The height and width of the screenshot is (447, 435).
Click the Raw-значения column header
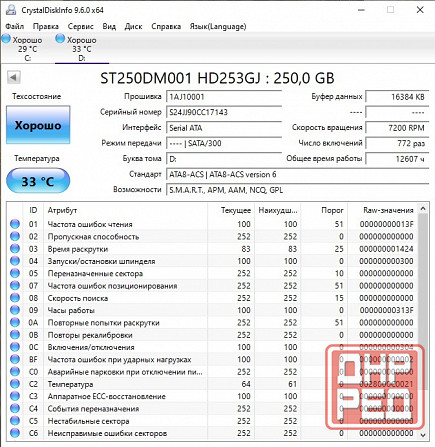383,210
